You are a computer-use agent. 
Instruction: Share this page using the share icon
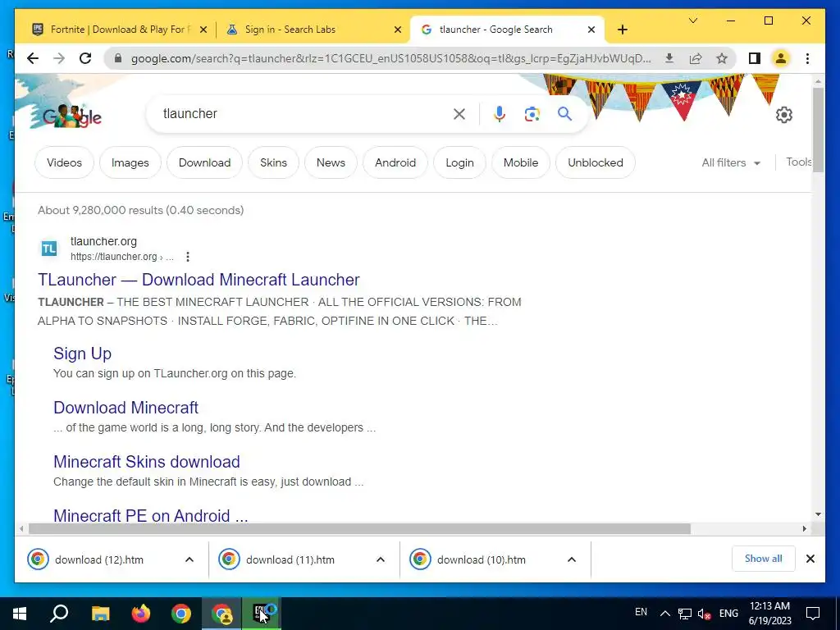[696, 58]
